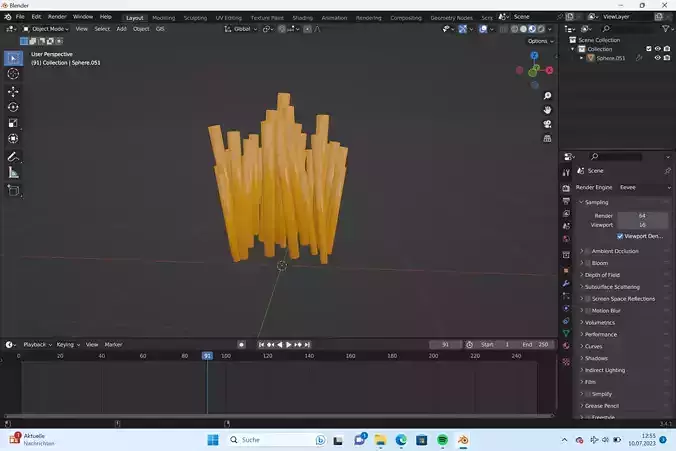Toggle the camera view icon
This screenshot has width=676, height=451.
click(547, 124)
